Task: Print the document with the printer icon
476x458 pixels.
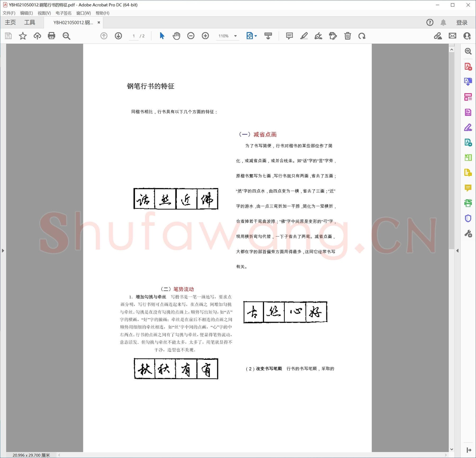Action: 52,36
